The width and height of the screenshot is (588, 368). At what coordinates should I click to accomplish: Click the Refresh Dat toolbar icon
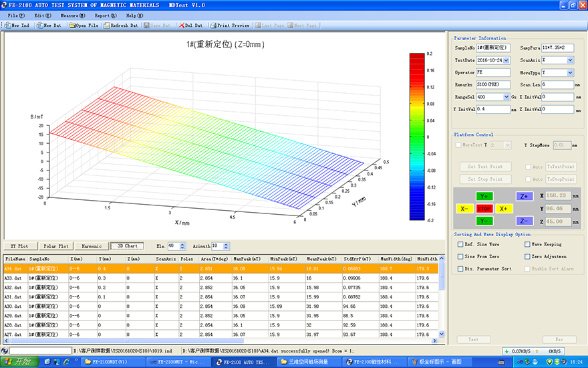[x=107, y=25]
